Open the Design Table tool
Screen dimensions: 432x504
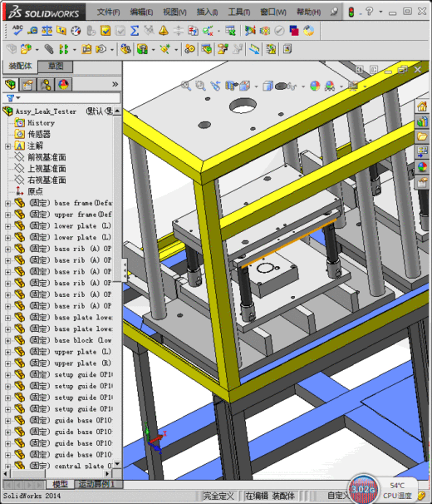pyautogui.click(x=230, y=31)
